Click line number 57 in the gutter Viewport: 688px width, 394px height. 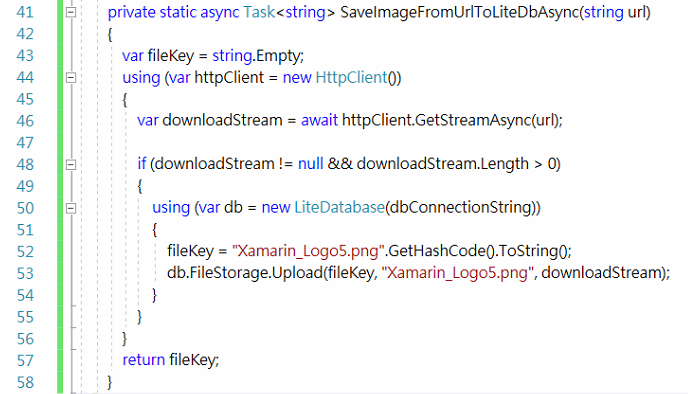coord(25,361)
